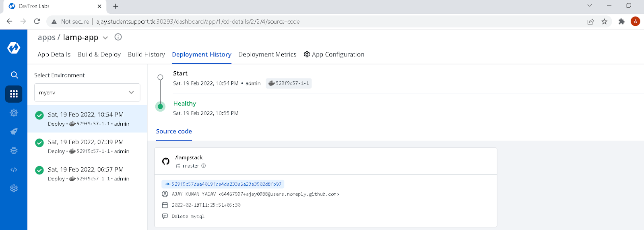The height and width of the screenshot is (230, 644).
Task: Click info icon beside master branch
Action: coord(204,166)
